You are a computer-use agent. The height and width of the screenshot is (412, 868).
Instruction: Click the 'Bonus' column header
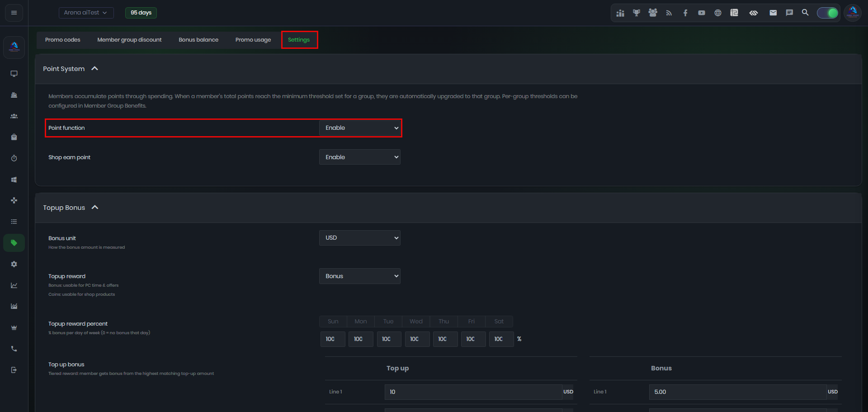(661, 368)
